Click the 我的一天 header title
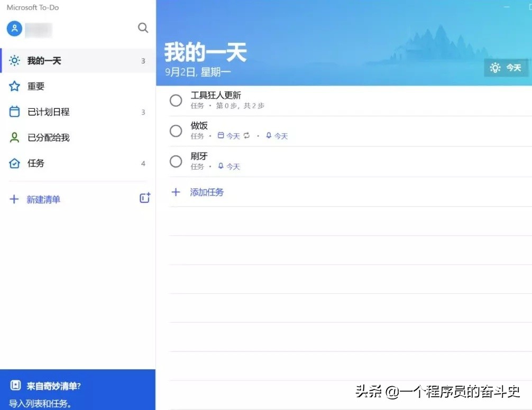The height and width of the screenshot is (410, 532). pos(206,52)
